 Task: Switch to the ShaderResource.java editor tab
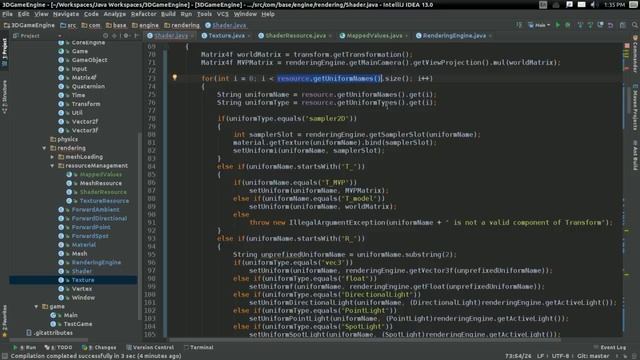[296, 36]
